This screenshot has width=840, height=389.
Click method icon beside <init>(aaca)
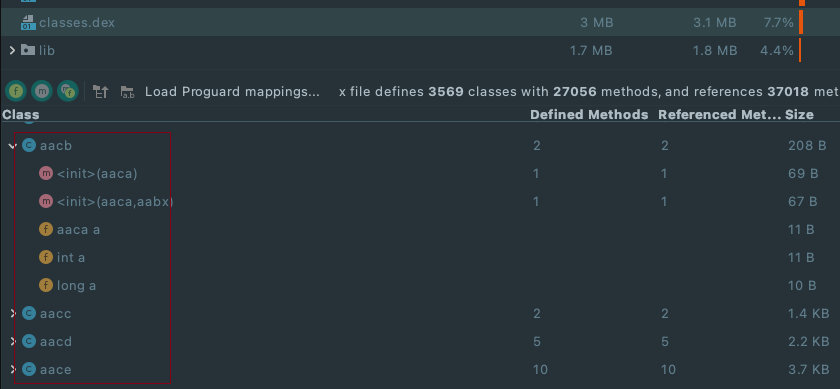(46, 174)
